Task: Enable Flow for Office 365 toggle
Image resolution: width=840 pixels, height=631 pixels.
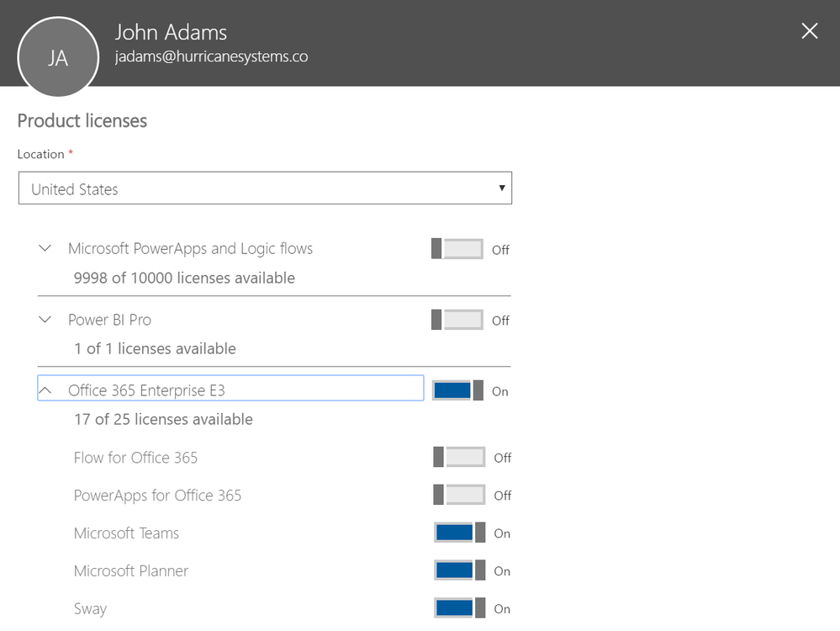Action: [459, 457]
